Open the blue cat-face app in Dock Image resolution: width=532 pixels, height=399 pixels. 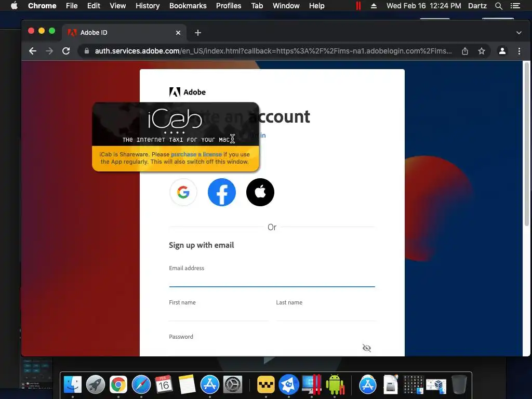click(x=289, y=384)
